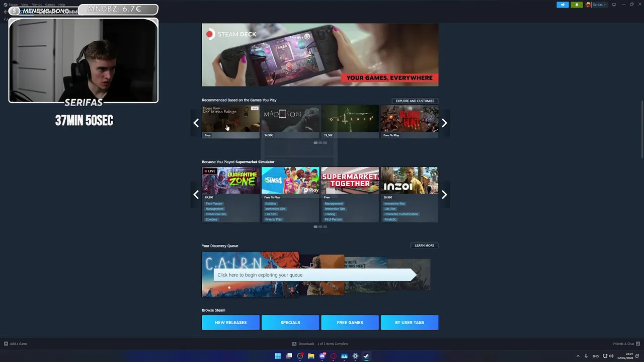Open Friends & Chat panel

(625, 344)
